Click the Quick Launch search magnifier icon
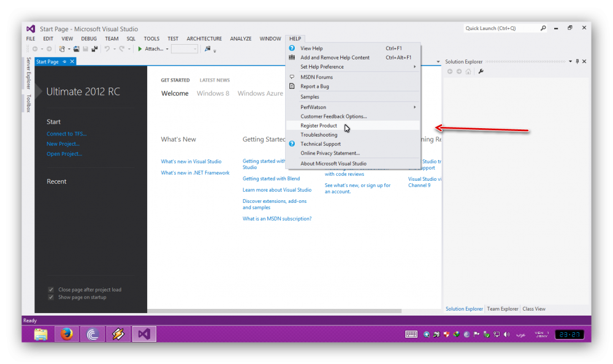The width and height of the screenshot is (613, 364). [543, 28]
